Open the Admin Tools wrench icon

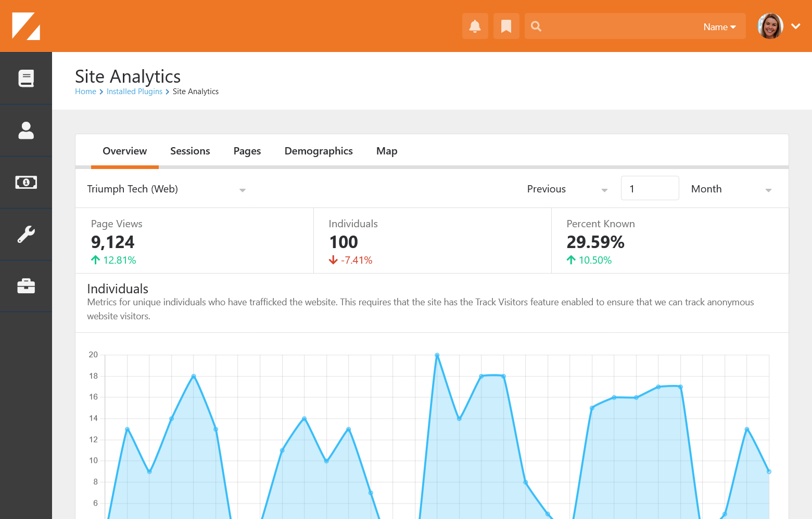tap(26, 234)
